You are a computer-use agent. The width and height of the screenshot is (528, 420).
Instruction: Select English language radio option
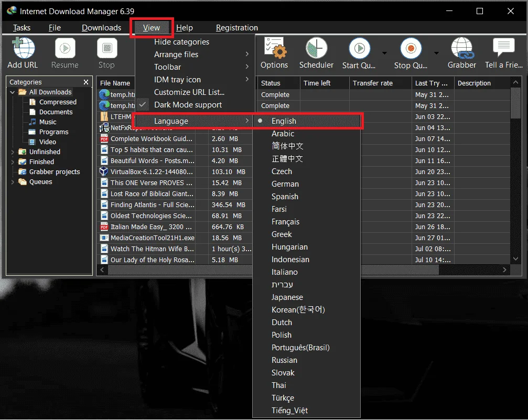(x=260, y=121)
